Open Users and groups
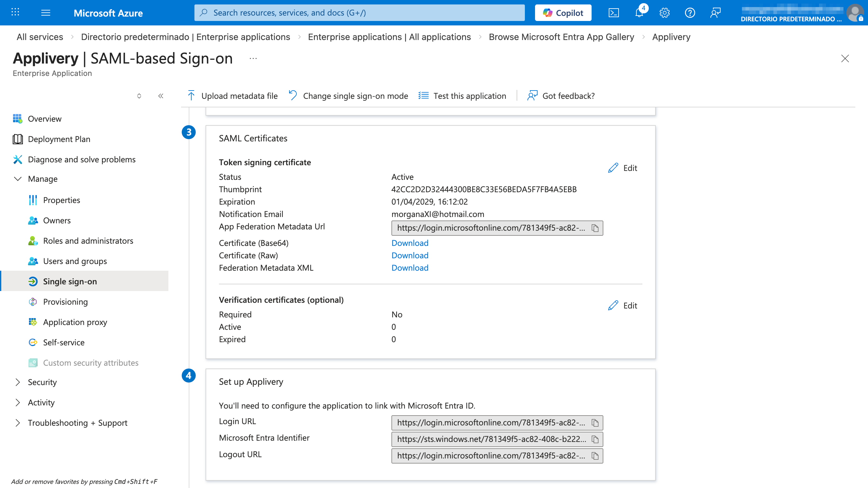Image resolution: width=868 pixels, height=488 pixels. pyautogui.click(x=75, y=261)
